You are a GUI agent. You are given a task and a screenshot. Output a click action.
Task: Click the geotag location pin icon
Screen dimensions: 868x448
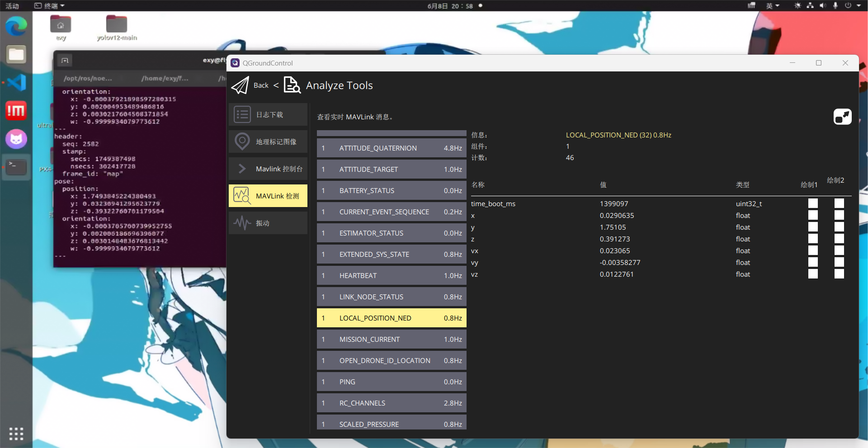242,141
